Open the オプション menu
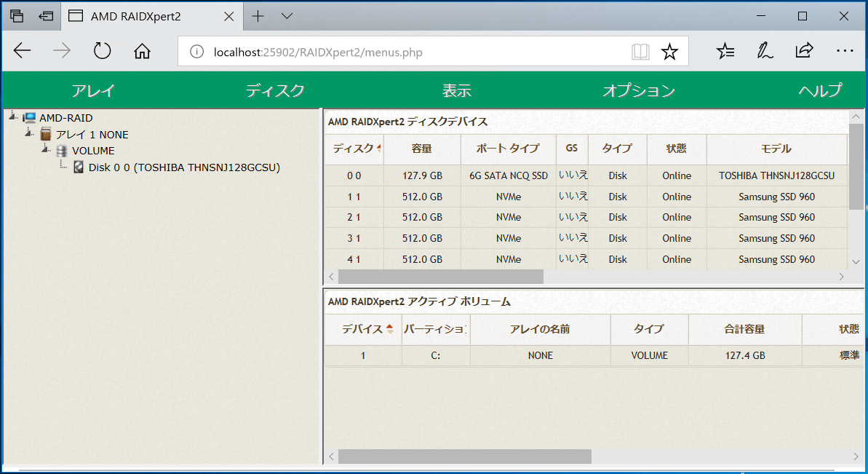The image size is (868, 474). tap(639, 90)
